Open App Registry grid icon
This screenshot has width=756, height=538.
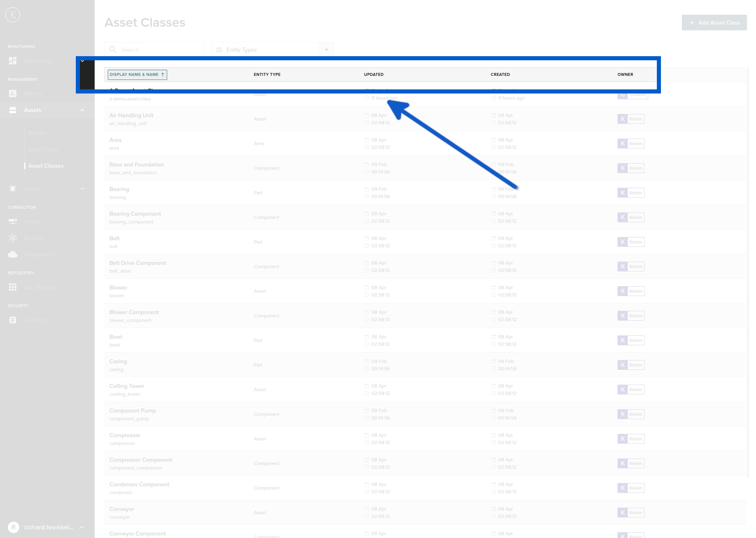(x=13, y=287)
